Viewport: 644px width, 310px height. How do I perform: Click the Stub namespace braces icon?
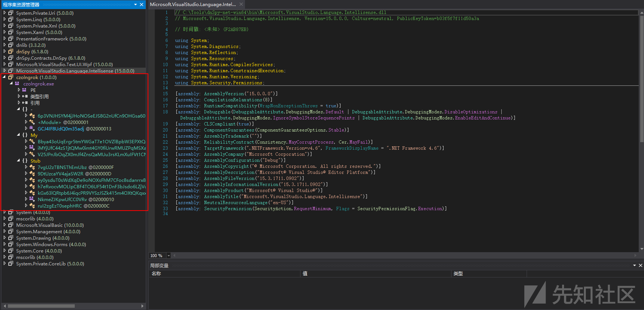(x=25, y=161)
